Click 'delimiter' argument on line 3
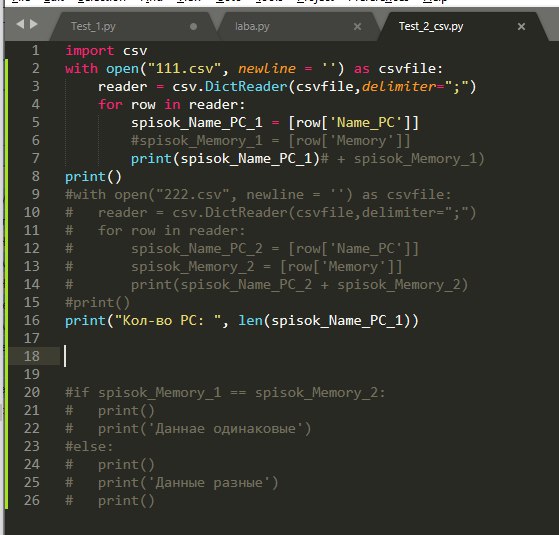The image size is (559, 535). tap(399, 87)
